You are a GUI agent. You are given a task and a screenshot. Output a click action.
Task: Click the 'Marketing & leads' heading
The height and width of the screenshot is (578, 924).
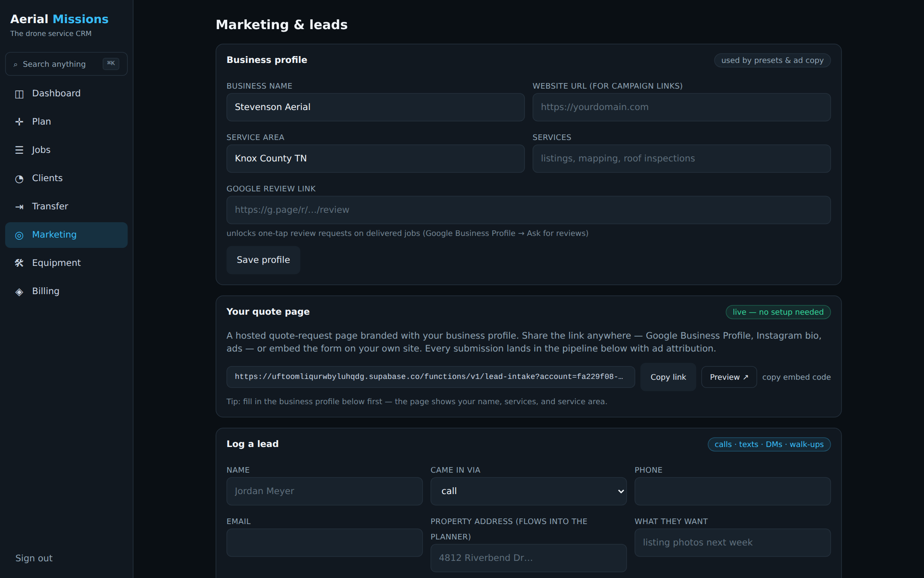click(x=281, y=25)
